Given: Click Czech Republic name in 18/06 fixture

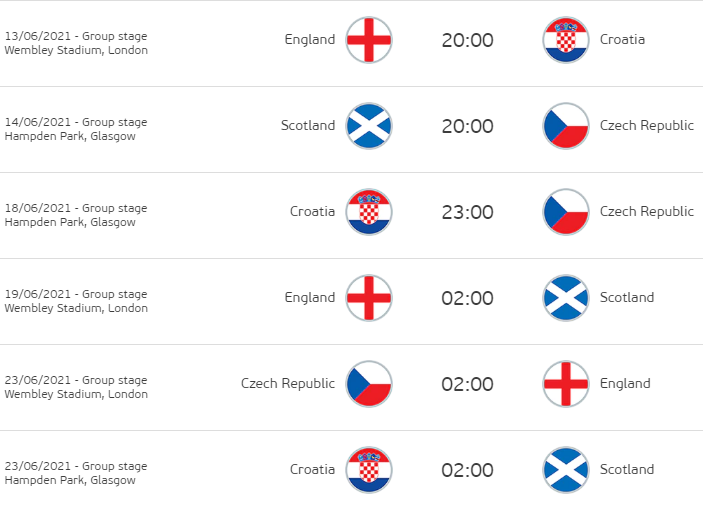Looking at the screenshot, I should [646, 212].
